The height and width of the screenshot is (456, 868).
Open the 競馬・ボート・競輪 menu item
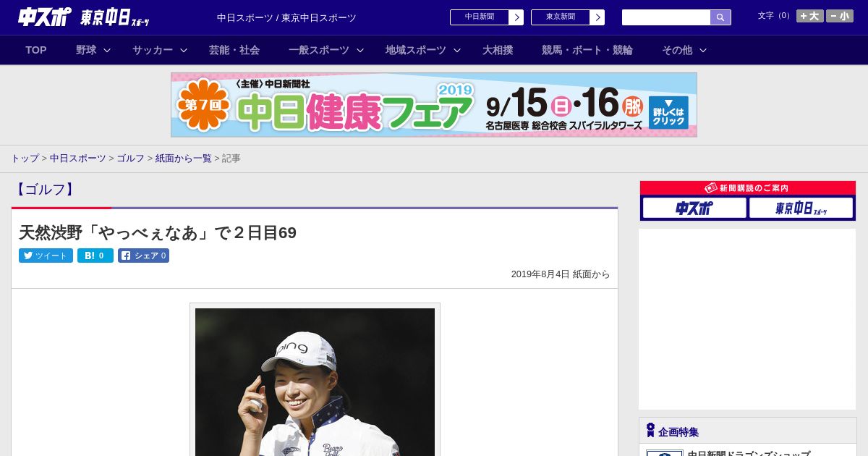(x=587, y=50)
